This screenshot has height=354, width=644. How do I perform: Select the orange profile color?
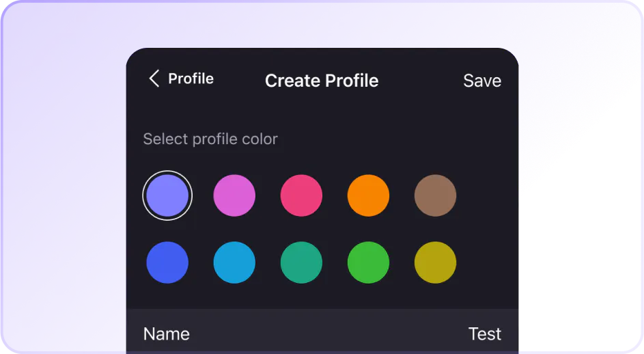(368, 195)
